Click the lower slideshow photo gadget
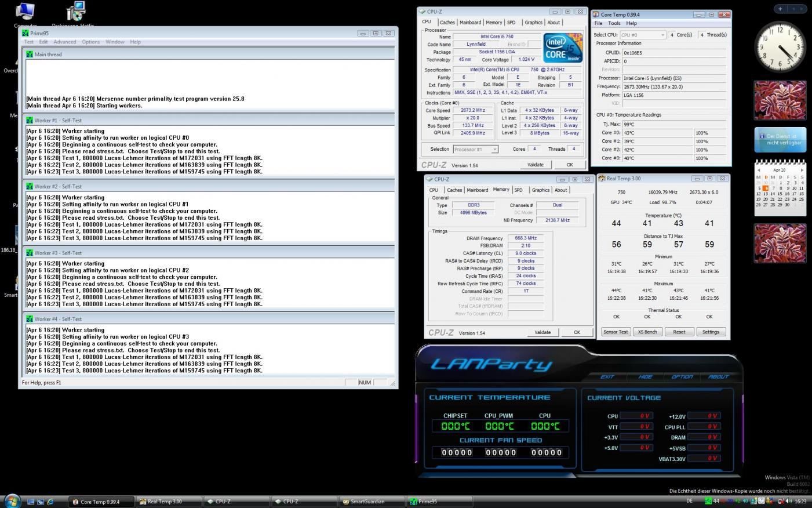This screenshot has height=508, width=812. (x=780, y=243)
